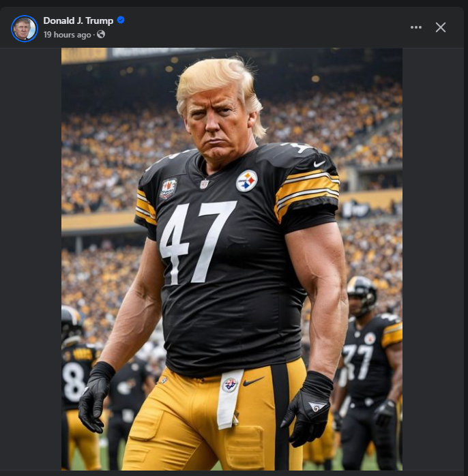468x476 pixels.
Task: Click the circular profile avatar in the header
Action: [x=25, y=28]
